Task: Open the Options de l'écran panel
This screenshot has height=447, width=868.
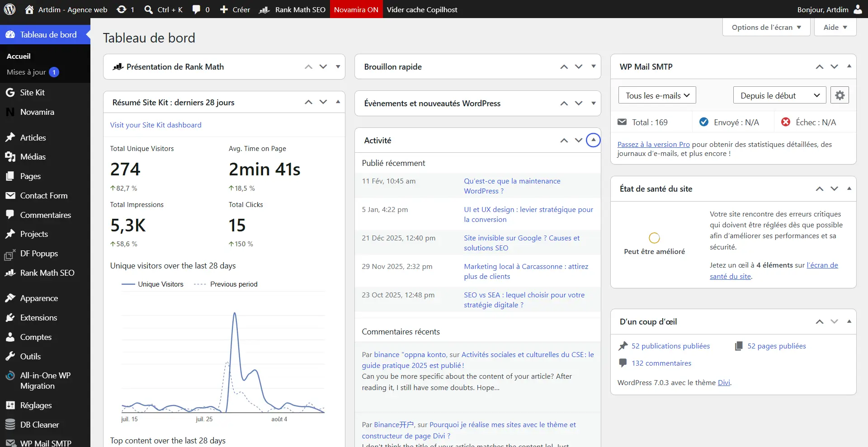Action: click(x=766, y=27)
